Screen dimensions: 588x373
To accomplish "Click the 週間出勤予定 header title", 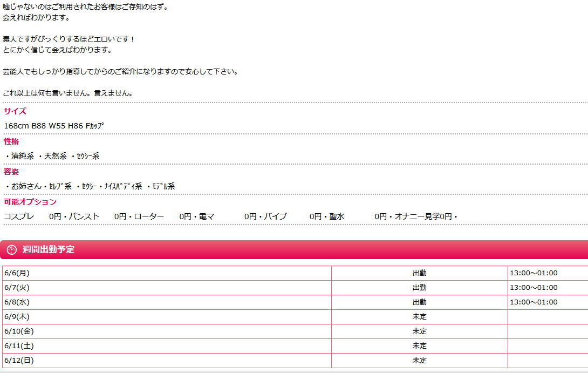I will [49, 249].
